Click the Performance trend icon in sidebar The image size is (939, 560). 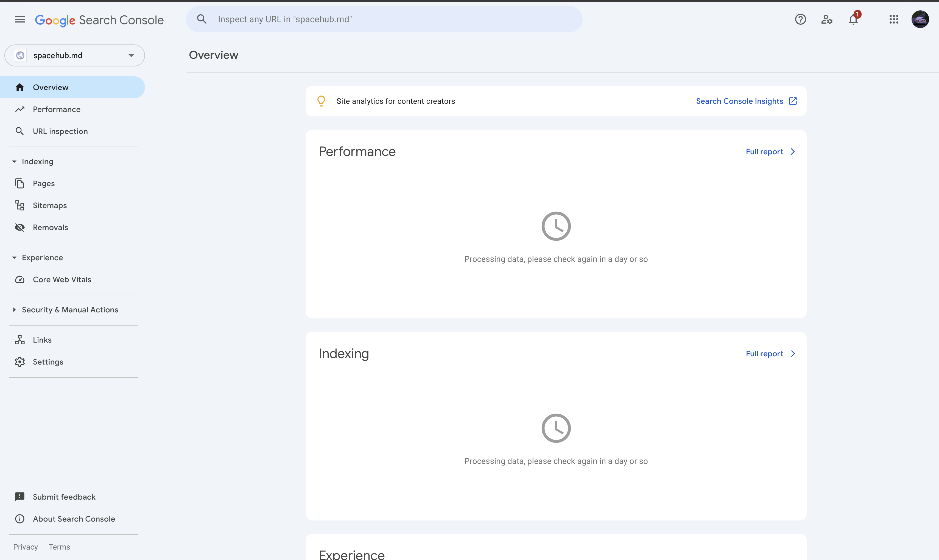tap(19, 109)
